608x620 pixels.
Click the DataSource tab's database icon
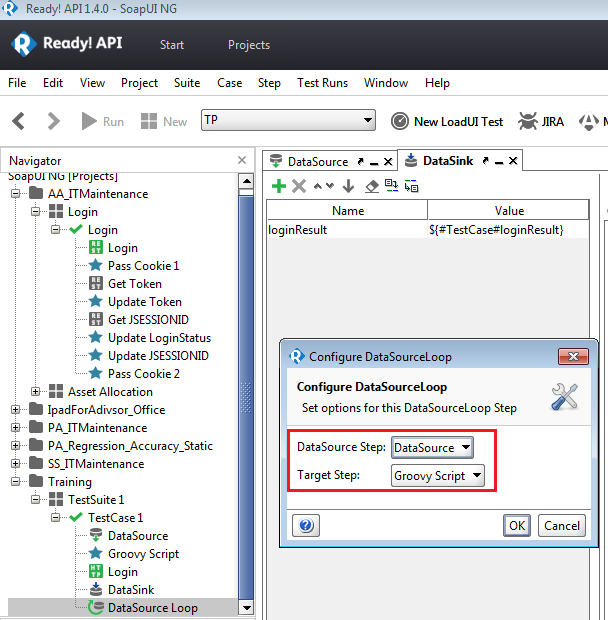(x=276, y=161)
